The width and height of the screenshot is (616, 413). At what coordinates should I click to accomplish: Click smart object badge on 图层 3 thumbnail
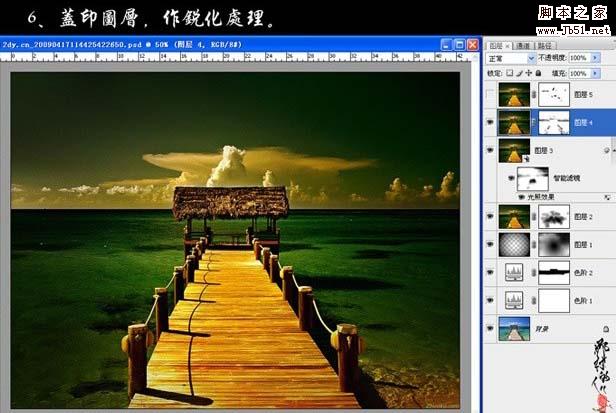pos(526,158)
